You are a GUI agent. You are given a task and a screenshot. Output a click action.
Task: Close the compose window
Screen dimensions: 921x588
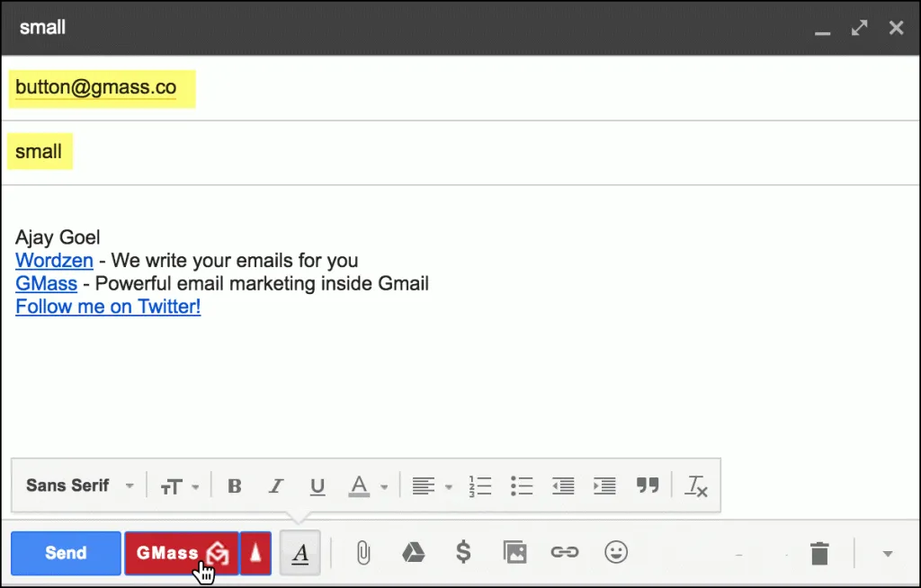pyautogui.click(x=897, y=28)
